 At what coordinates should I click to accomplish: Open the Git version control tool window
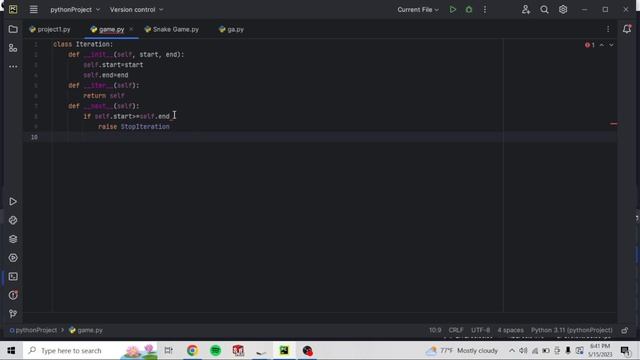13,313
